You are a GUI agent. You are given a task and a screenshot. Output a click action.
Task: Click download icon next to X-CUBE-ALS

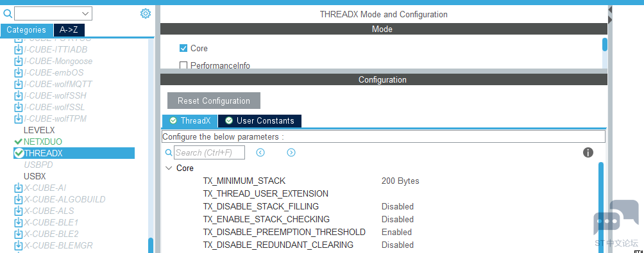point(18,211)
